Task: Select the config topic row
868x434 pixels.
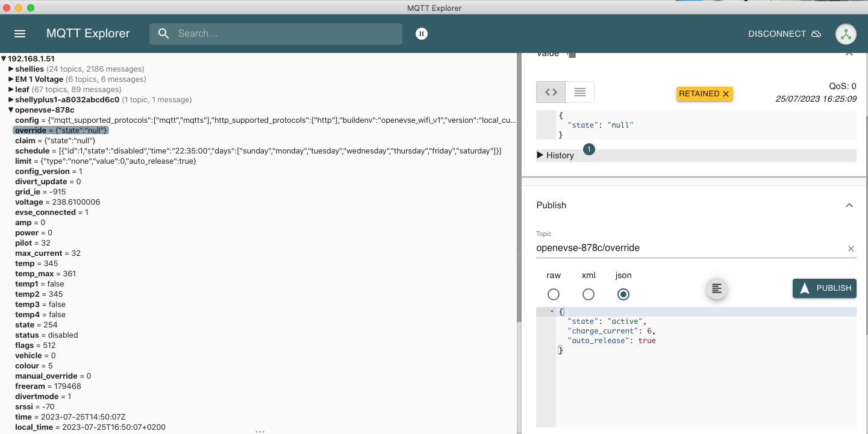Action: 265,120
